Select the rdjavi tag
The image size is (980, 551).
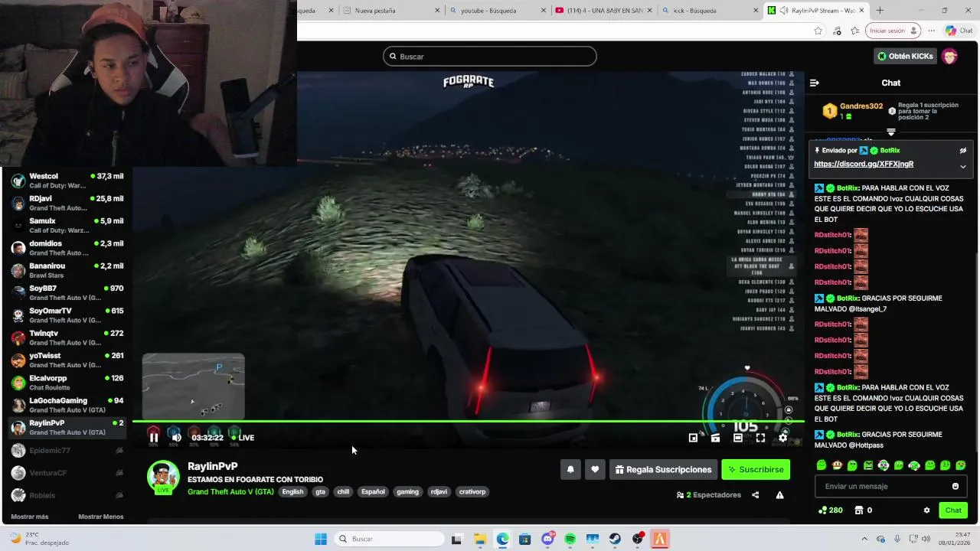(x=439, y=492)
